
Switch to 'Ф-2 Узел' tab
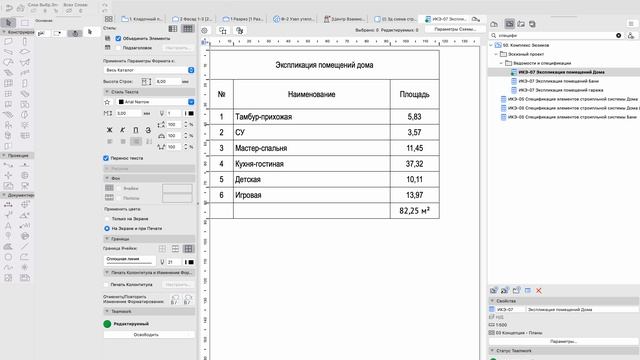click(x=294, y=19)
